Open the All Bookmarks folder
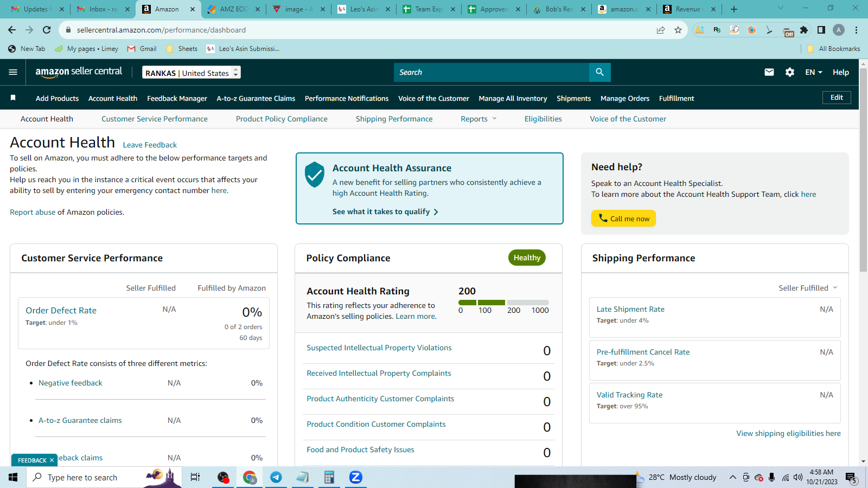The height and width of the screenshot is (488, 868). click(833, 49)
